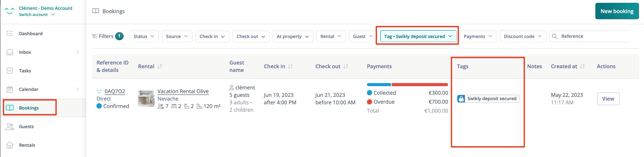Click the surface area icon near 120 m²
Image resolution: width=644 pixels, height=157 pixels.
pyautogui.click(x=199, y=106)
